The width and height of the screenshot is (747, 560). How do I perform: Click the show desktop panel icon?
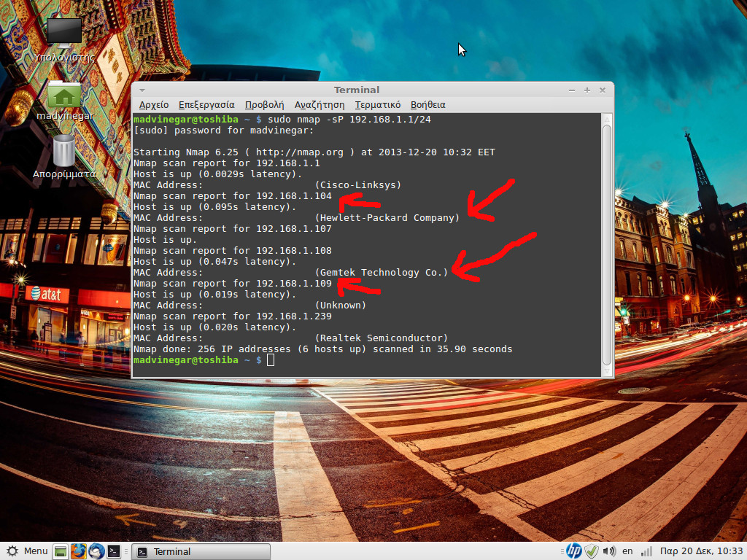(x=60, y=551)
